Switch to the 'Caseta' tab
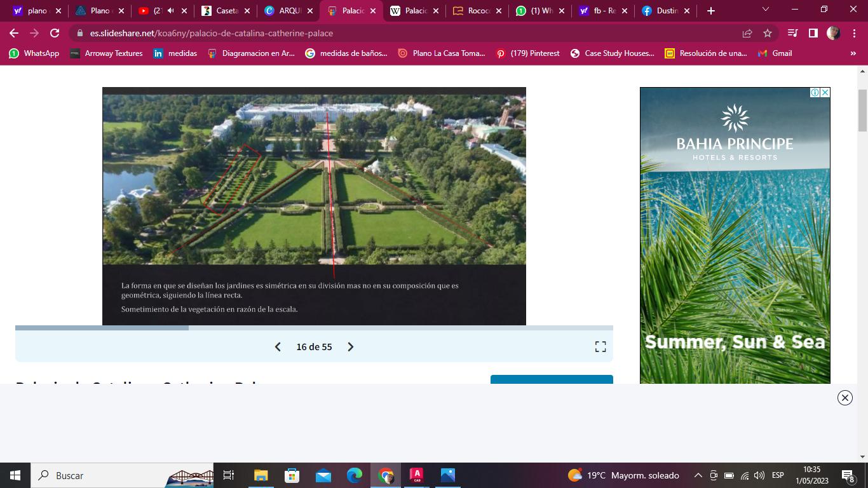Viewport: 868px width, 488px height. click(226, 11)
